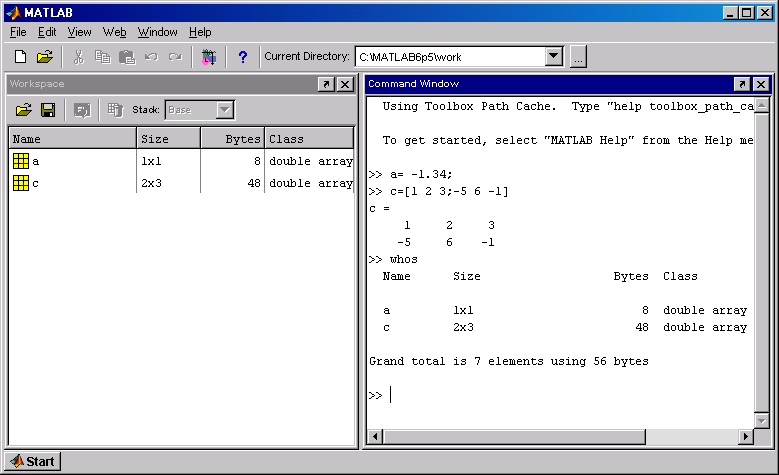Open the Help menu
This screenshot has height=475, width=779.
(200, 32)
